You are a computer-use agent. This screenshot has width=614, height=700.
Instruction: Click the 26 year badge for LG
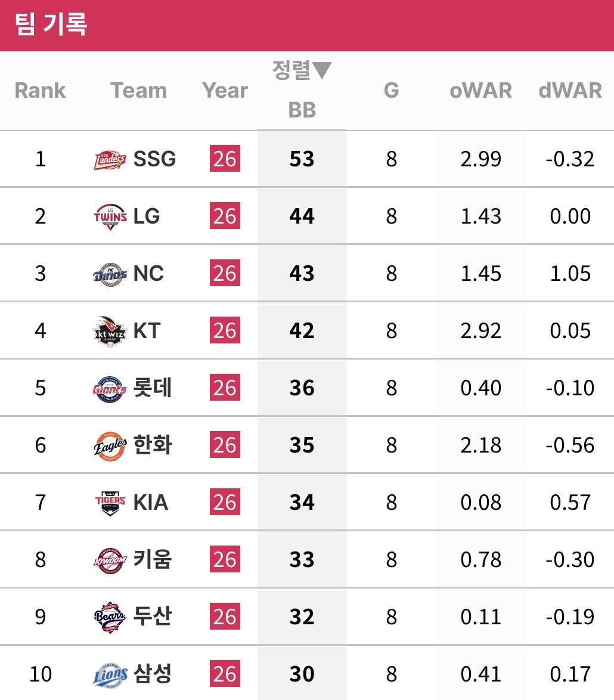point(225,216)
